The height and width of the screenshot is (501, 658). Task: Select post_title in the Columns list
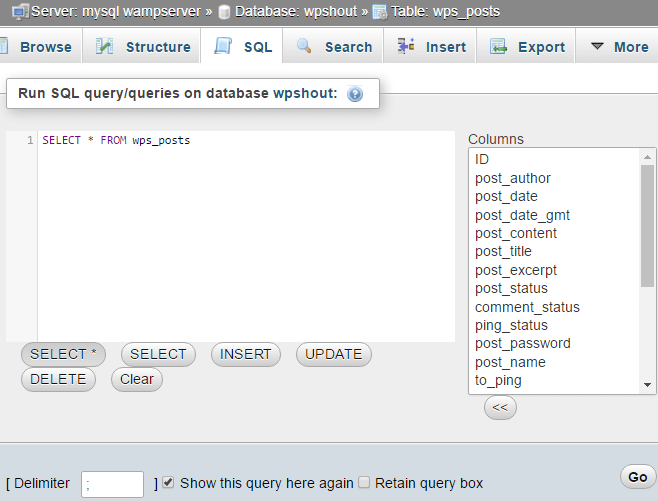504,251
